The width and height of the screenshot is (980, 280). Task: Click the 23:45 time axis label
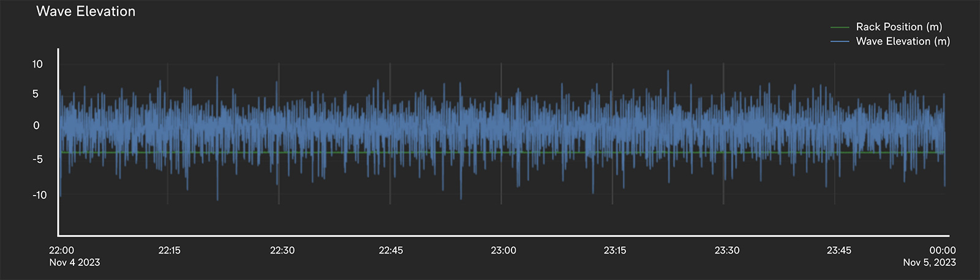[x=839, y=251]
